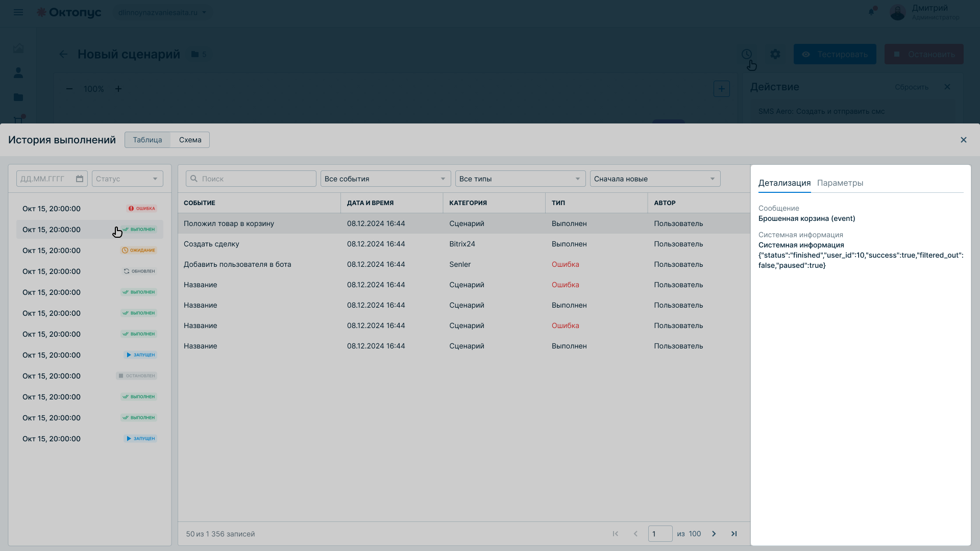Go to the next page arrow

[714, 534]
